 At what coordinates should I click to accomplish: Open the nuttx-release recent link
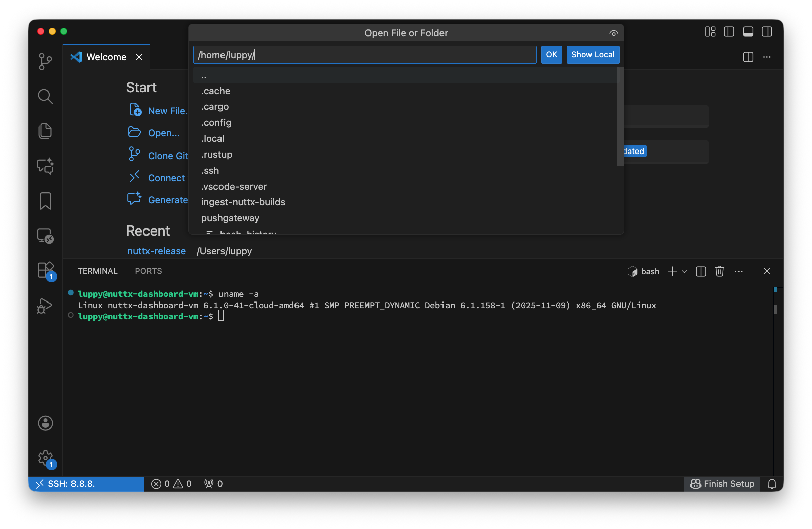[157, 251]
